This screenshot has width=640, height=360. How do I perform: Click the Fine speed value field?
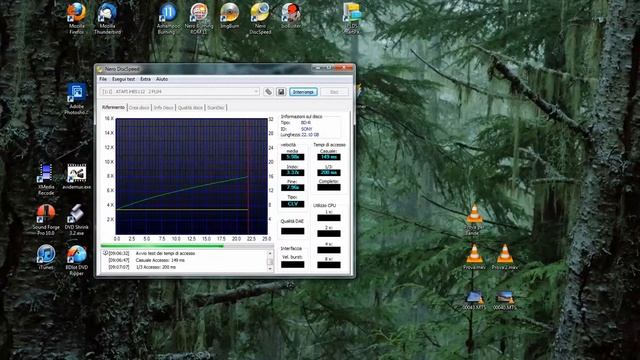(293, 188)
